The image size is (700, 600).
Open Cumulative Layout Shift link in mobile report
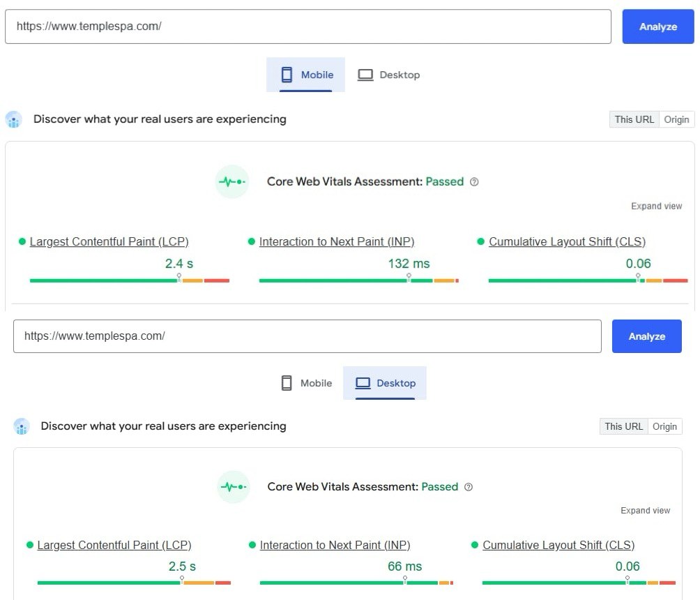click(567, 241)
